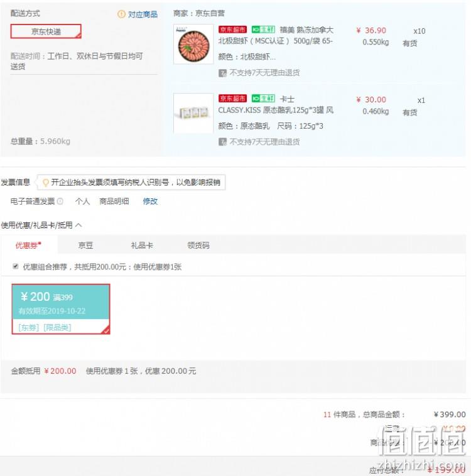The height and width of the screenshot is (476, 471).
Task: Select the 优惠券 tab
Action: pyautogui.click(x=28, y=245)
